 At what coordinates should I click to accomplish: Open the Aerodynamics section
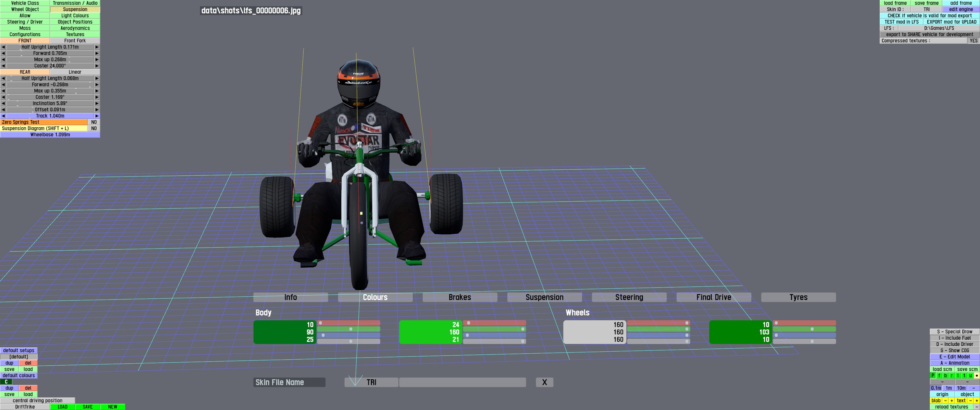(x=75, y=28)
